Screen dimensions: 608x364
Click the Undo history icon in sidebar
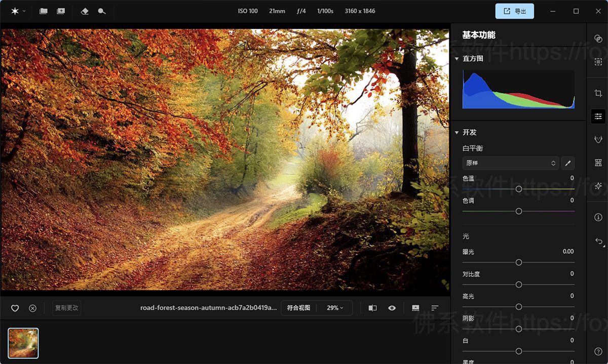click(598, 241)
